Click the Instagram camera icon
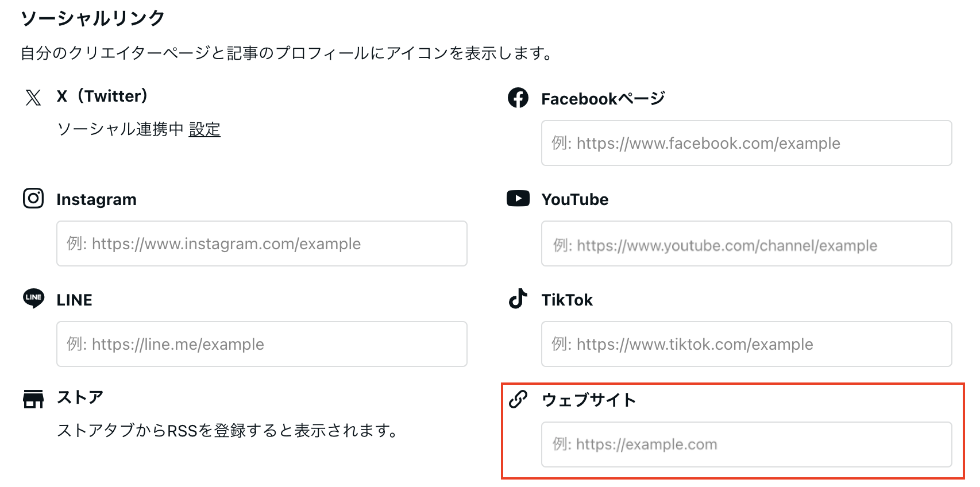 [33, 198]
